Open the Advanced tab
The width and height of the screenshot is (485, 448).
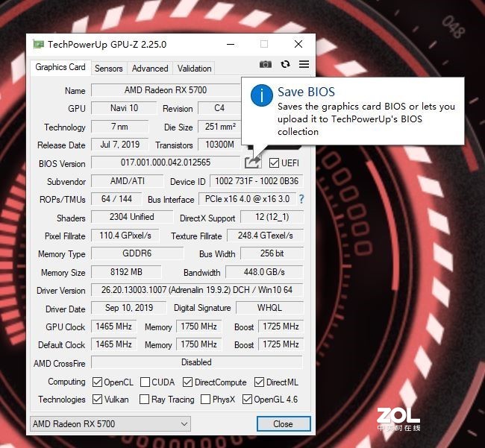pos(150,69)
